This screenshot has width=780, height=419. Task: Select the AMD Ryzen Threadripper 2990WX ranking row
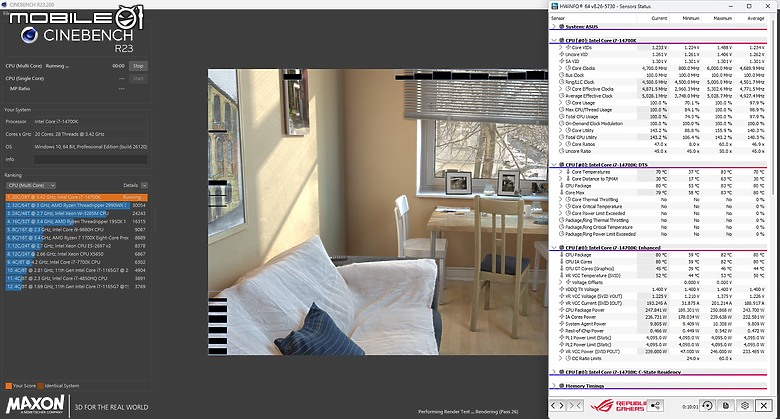click(x=76, y=205)
